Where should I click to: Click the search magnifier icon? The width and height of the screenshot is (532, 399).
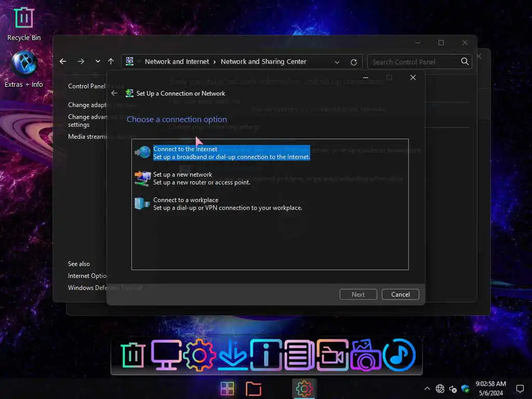465,61
